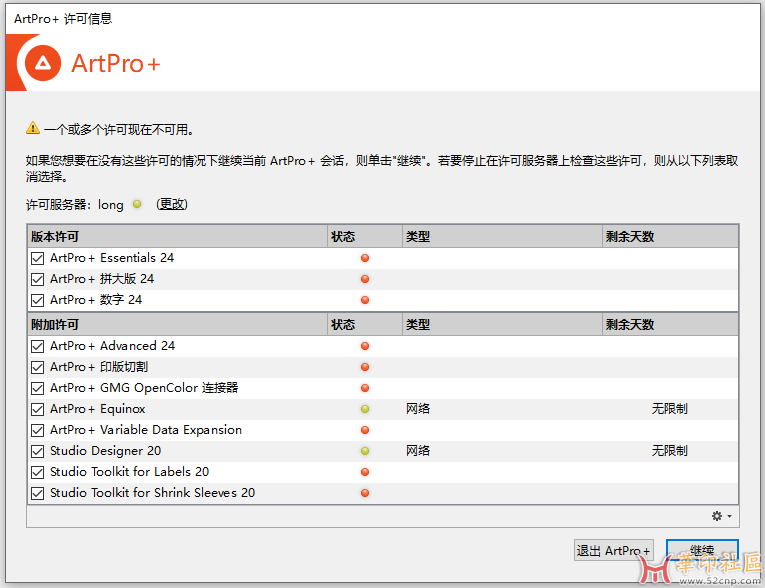Toggle Variable Data Expansion checkbox
765x588 pixels.
click(38, 430)
